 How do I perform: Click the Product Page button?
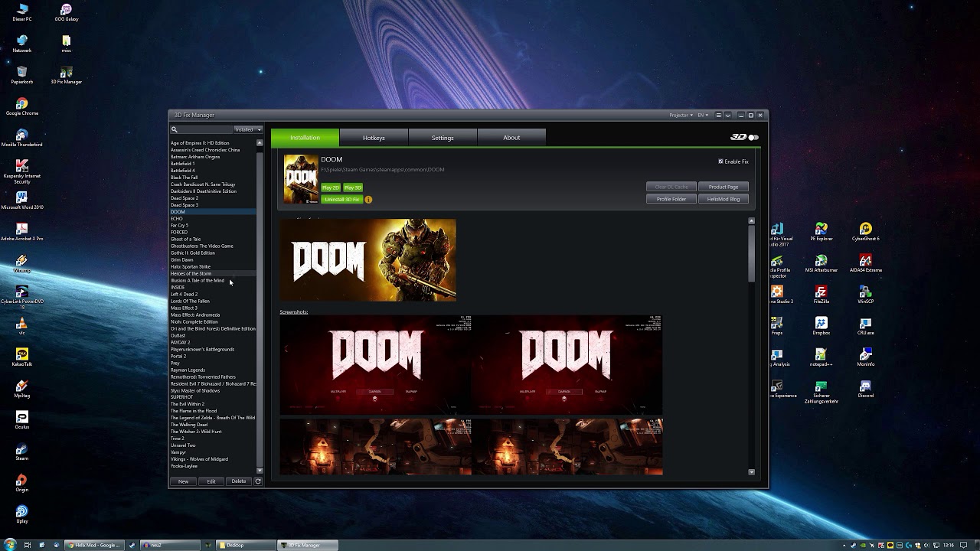pos(724,187)
